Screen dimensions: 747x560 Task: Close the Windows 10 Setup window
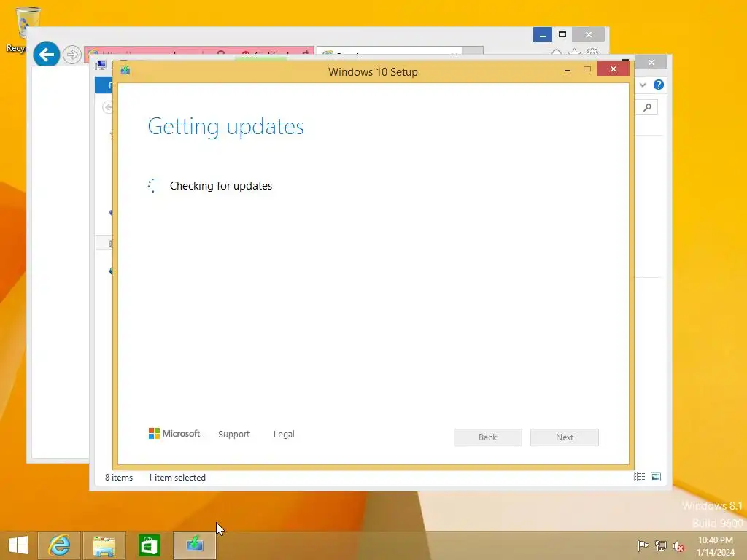(x=613, y=69)
